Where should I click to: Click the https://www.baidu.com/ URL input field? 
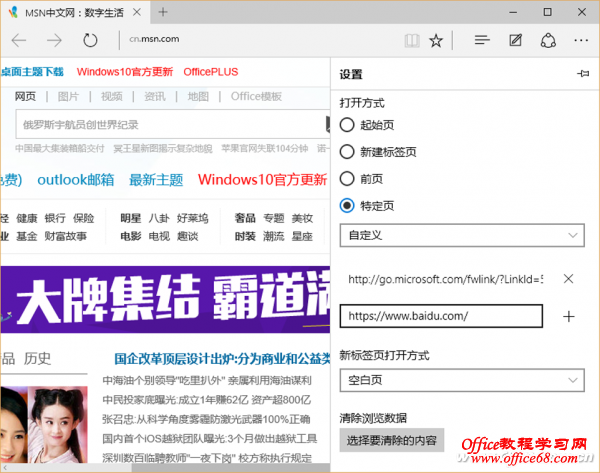441,316
